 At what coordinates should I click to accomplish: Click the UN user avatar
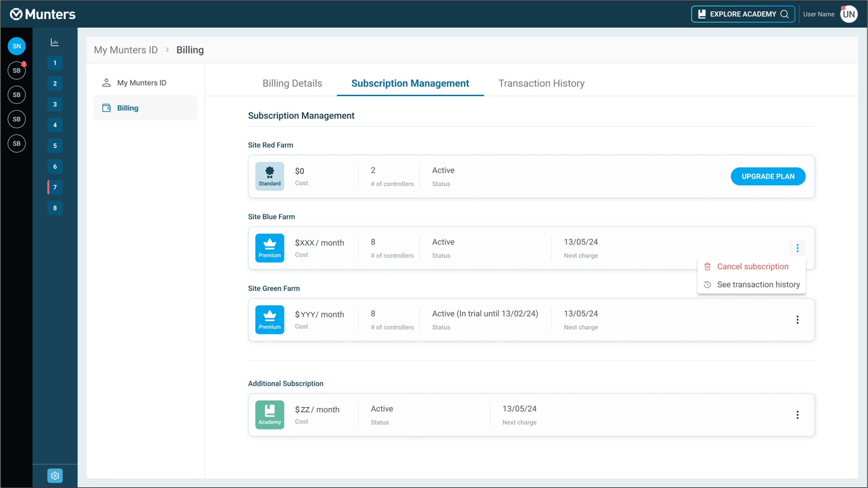[x=849, y=14]
